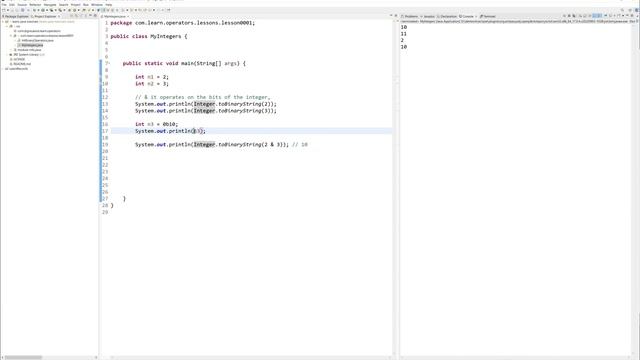This screenshot has height=360, width=640.
Task: Place cursor in highlighted println line 17
Action: tap(170, 131)
